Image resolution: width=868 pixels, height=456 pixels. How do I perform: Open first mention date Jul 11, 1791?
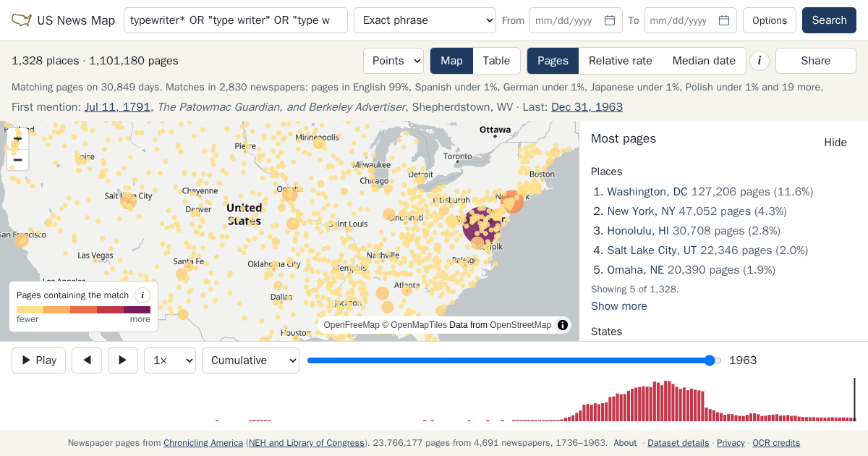117,107
